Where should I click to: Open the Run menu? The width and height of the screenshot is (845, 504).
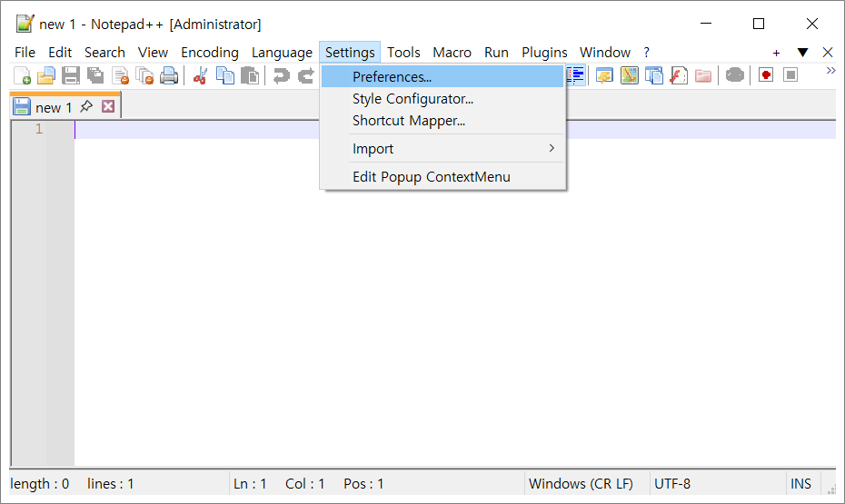pos(496,53)
